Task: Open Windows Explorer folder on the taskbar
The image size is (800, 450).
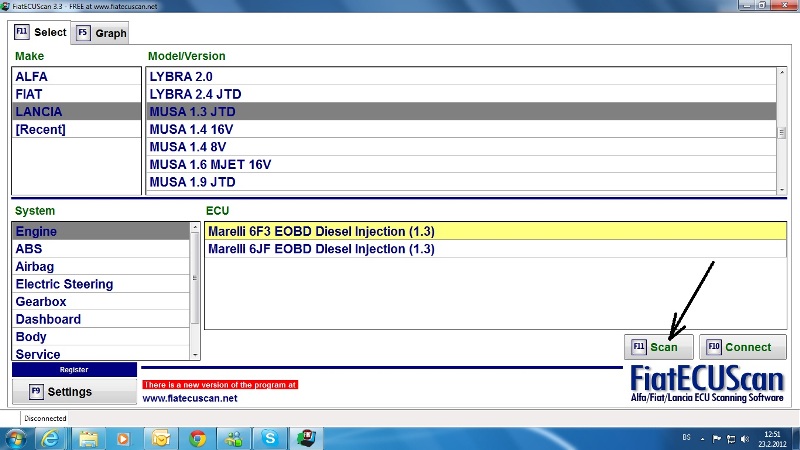Action: coord(88,439)
